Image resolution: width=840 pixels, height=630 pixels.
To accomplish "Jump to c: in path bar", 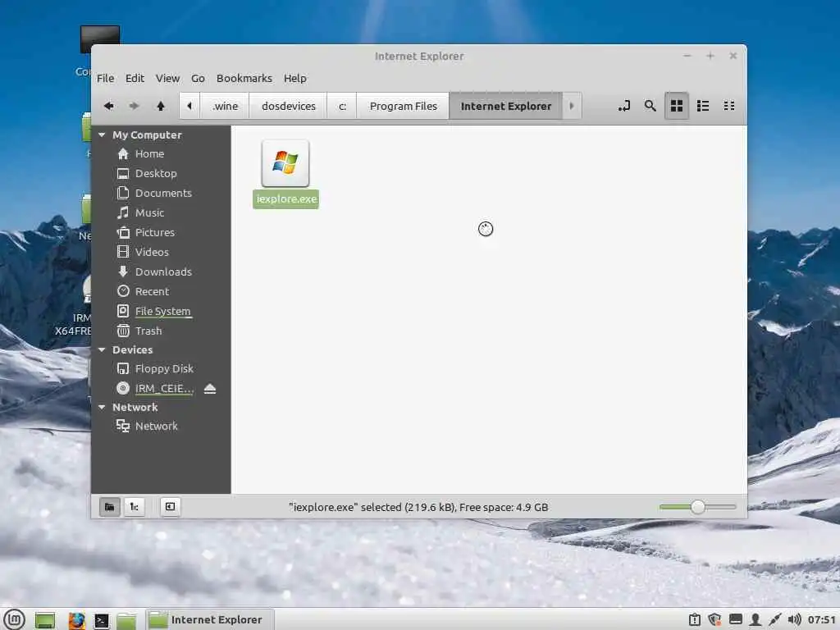I will click(342, 106).
